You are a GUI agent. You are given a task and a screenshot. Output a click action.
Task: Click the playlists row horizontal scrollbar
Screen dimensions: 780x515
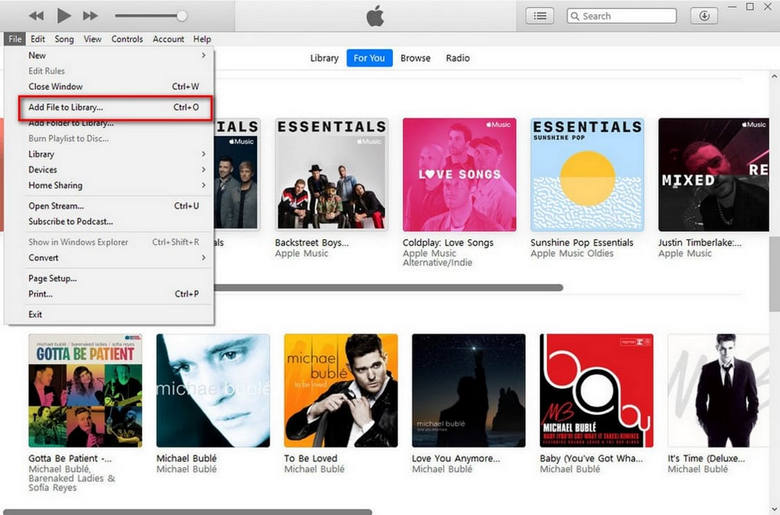point(388,288)
